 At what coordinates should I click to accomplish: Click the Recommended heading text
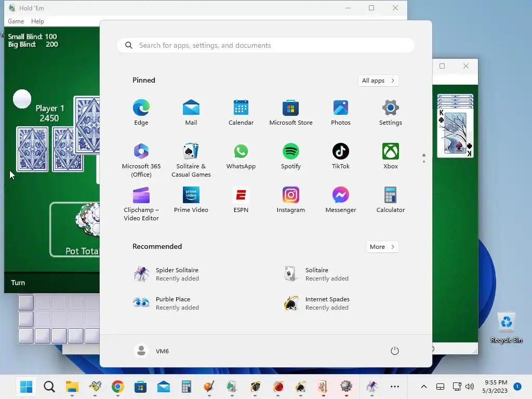[x=157, y=246]
